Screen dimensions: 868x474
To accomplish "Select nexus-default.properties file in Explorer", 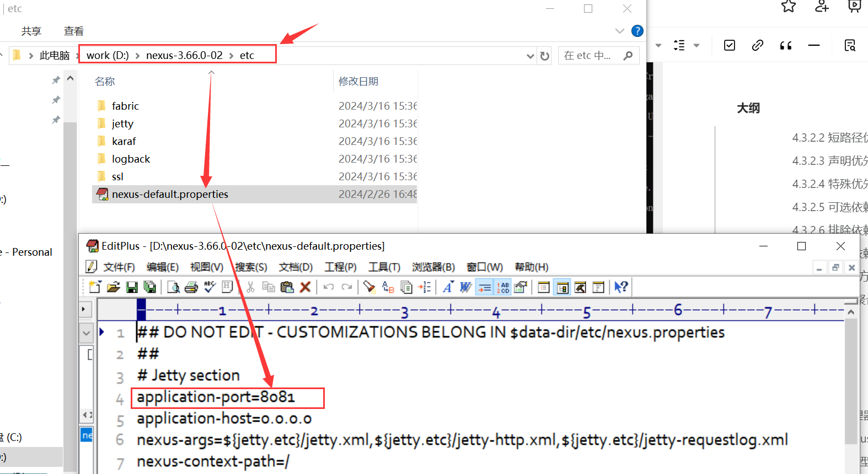I will 254,194.
